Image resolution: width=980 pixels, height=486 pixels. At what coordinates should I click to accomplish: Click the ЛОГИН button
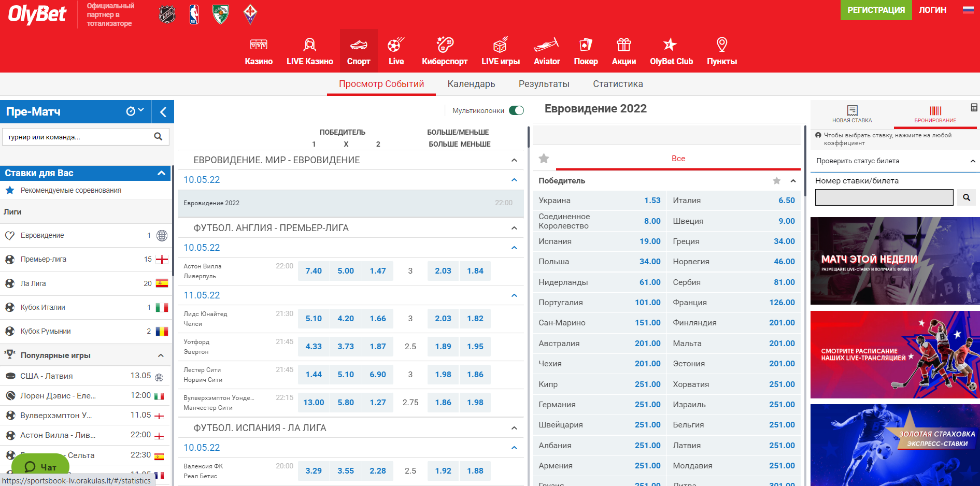pos(932,10)
